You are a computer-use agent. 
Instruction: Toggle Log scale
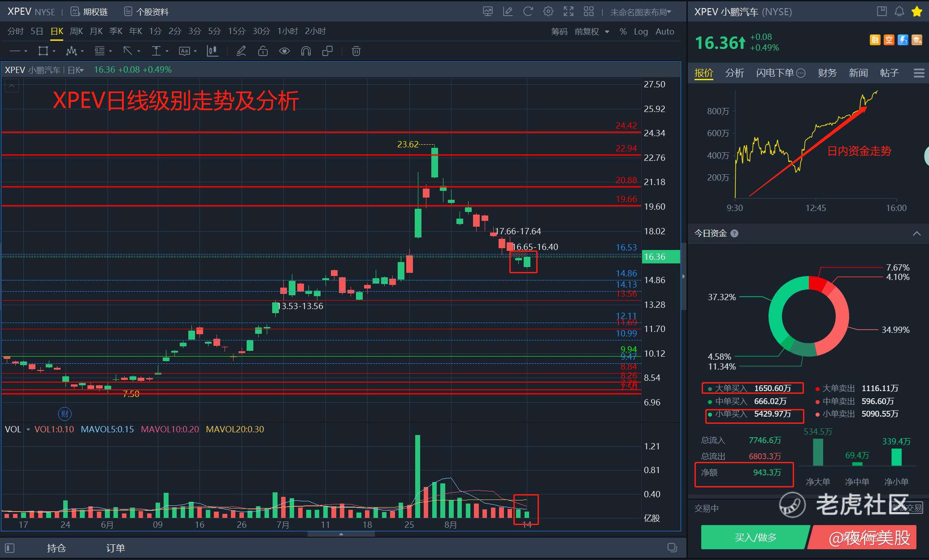coord(641,31)
